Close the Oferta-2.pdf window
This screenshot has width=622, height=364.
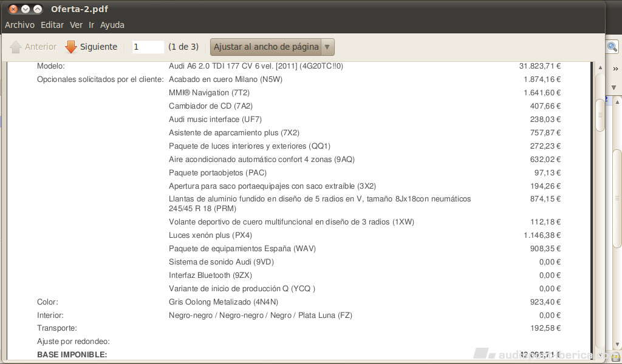(13, 8)
